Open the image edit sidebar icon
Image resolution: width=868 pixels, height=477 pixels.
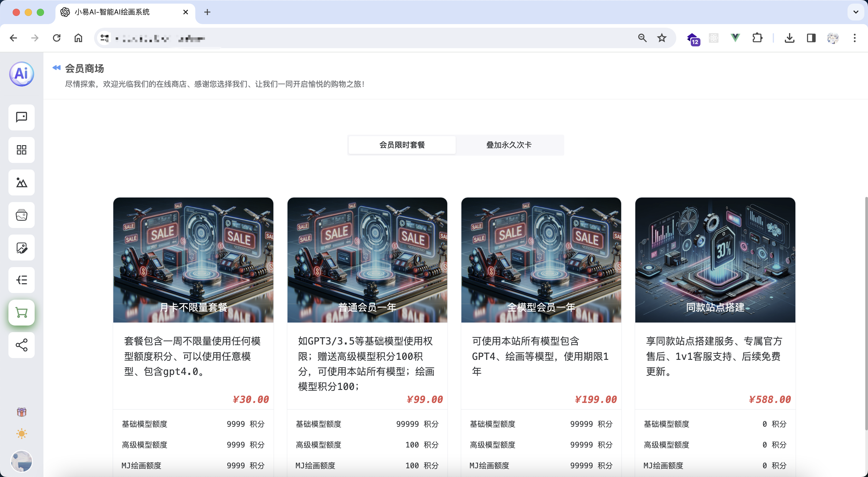22,248
